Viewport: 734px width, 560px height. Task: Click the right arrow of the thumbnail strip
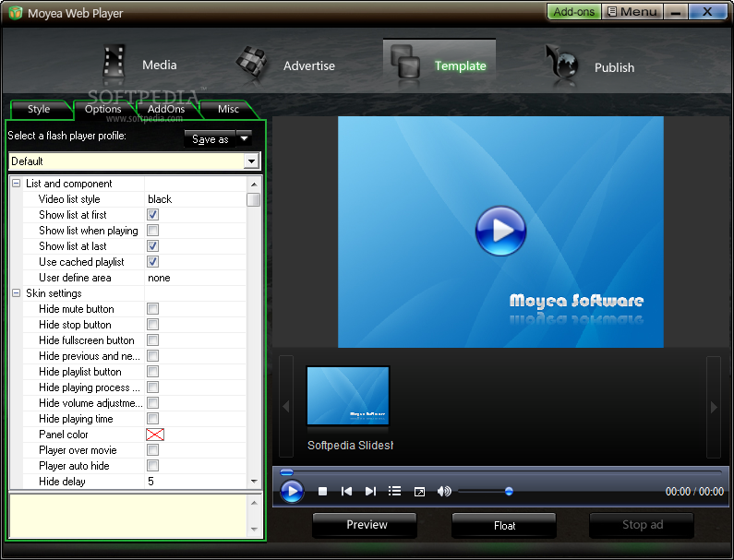tap(714, 407)
